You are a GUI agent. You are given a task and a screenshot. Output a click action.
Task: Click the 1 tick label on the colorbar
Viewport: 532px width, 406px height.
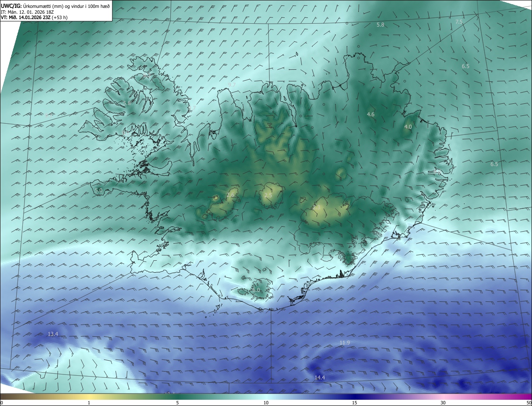click(89, 403)
